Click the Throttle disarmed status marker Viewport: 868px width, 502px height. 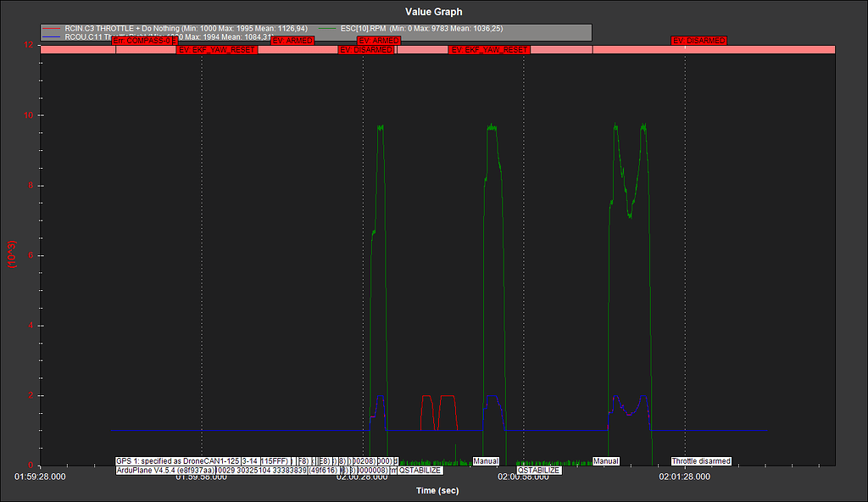[701, 460]
